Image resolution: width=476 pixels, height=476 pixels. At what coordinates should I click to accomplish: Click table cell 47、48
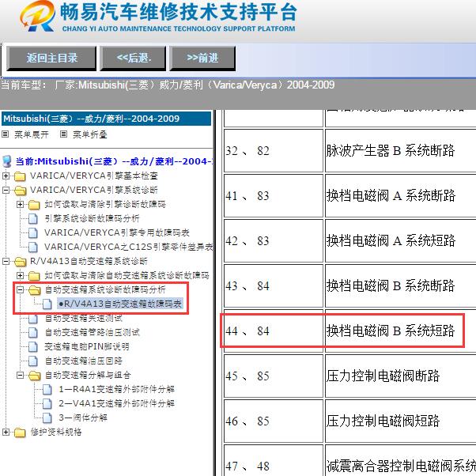[x=274, y=460]
